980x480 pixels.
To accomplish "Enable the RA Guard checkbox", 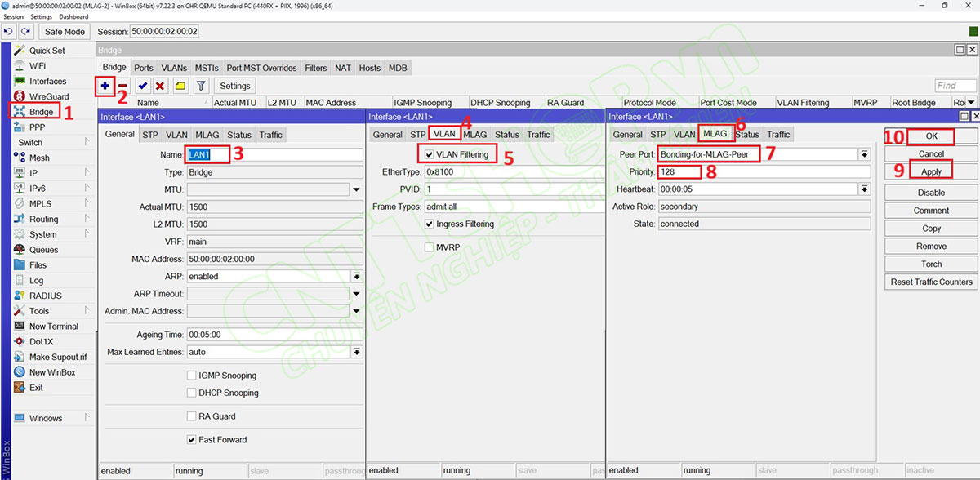I will [191, 416].
